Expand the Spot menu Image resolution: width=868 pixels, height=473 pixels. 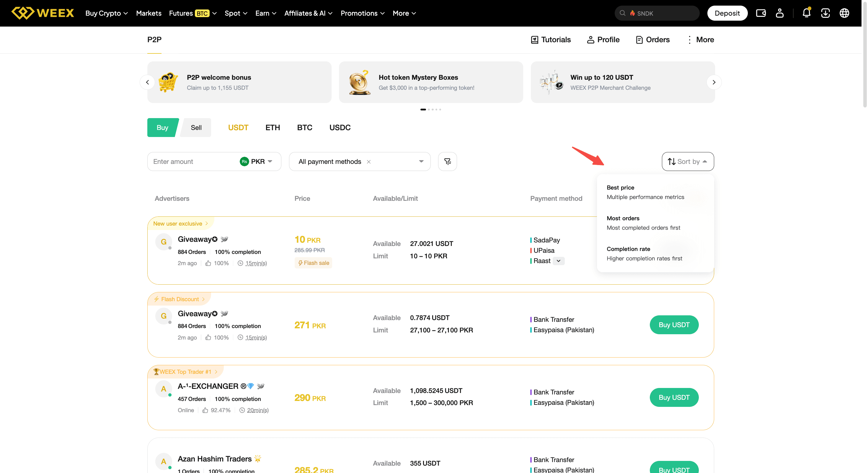(x=236, y=13)
